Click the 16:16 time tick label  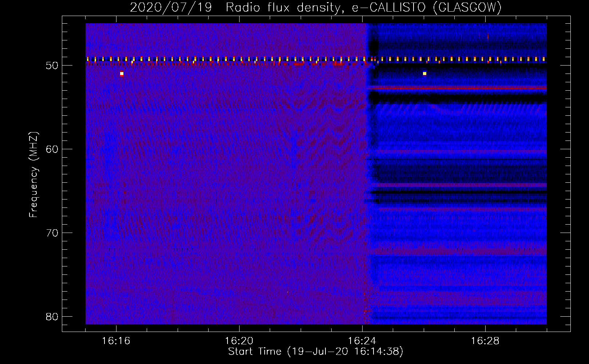click(116, 341)
